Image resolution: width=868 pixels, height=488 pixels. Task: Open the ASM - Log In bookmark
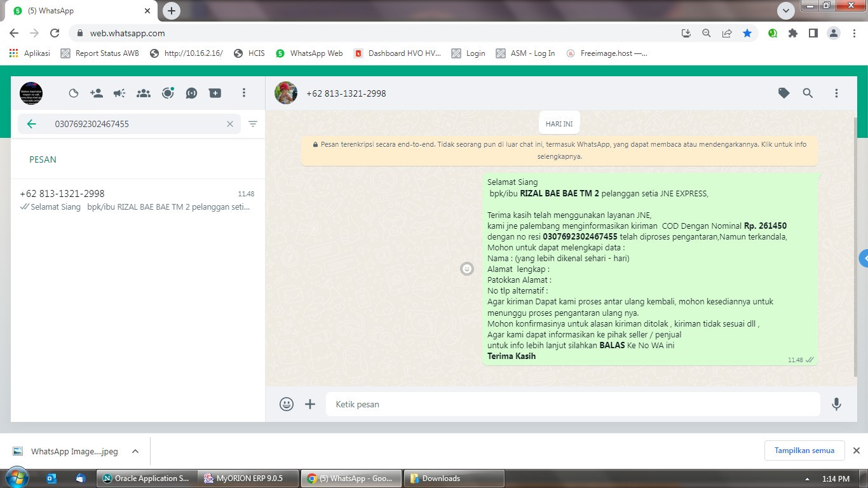pos(526,53)
